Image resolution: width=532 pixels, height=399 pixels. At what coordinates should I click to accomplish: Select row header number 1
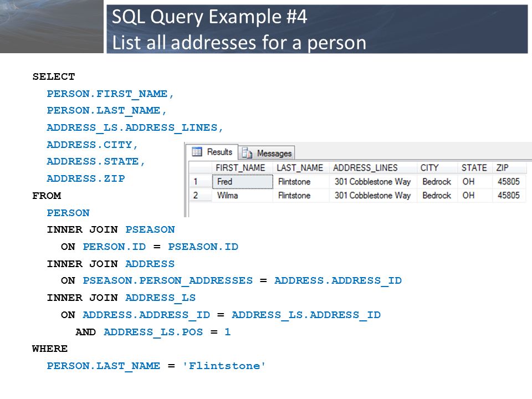tap(200, 182)
